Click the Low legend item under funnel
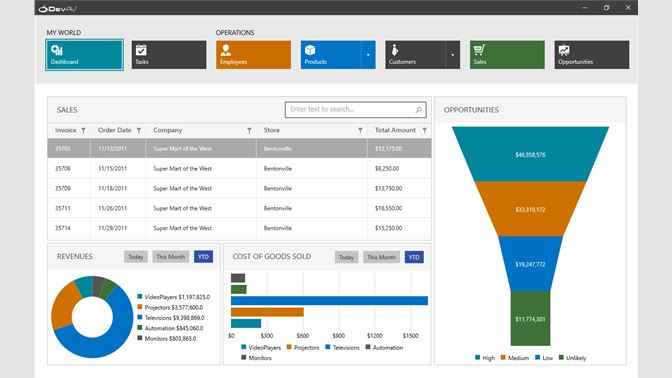The image size is (672, 378). click(544, 358)
